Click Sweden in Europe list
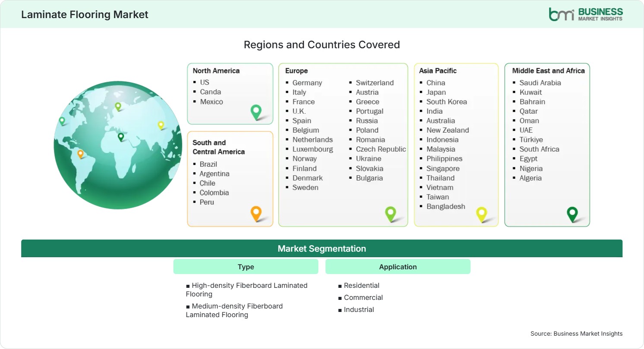644x349 pixels. (305, 187)
